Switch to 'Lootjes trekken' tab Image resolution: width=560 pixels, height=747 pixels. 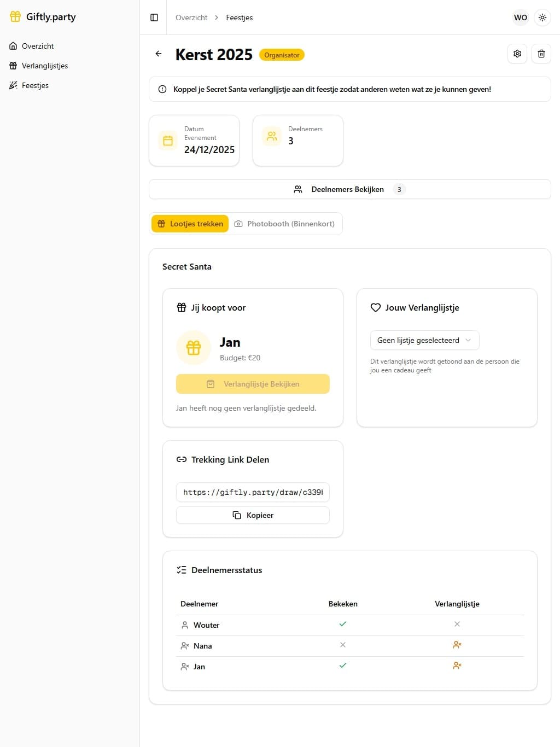point(190,224)
